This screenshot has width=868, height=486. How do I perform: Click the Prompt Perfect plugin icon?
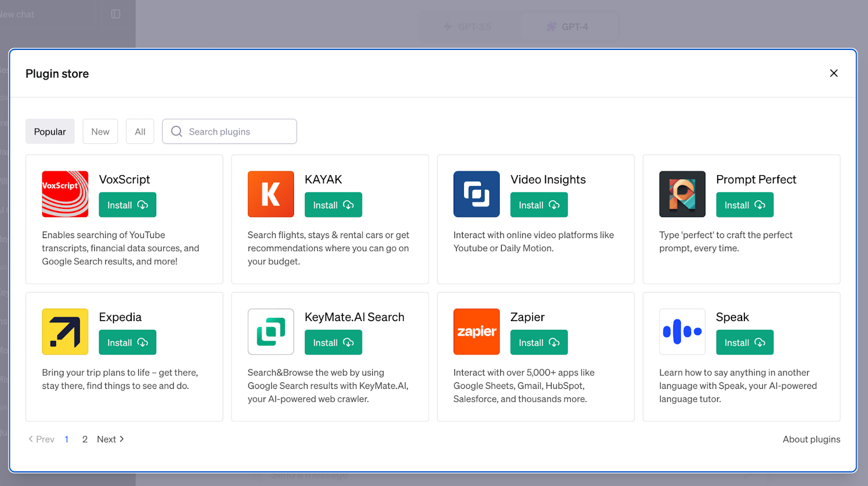pyautogui.click(x=682, y=194)
